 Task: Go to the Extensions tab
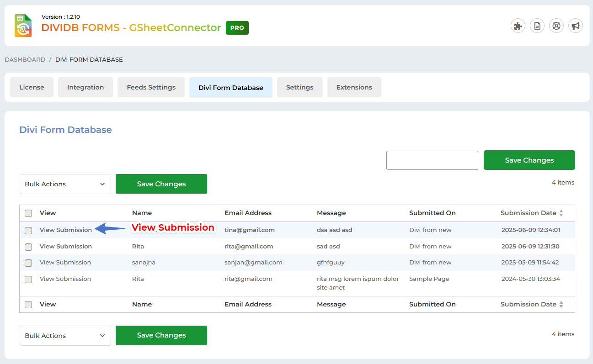354,87
